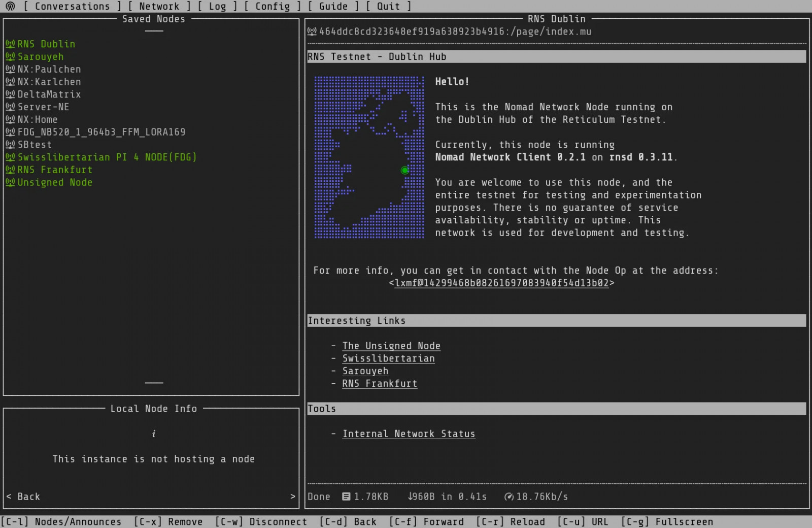Click the node icon next to SBtest

(10, 145)
